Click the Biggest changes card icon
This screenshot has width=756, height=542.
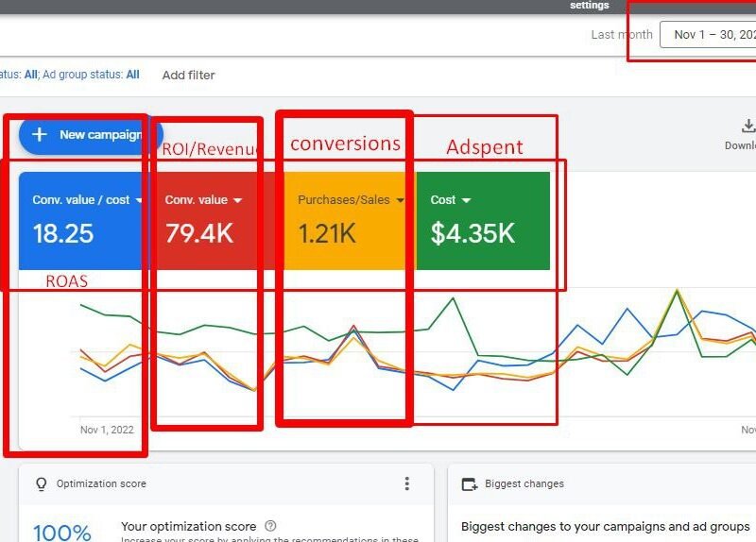[x=469, y=484]
